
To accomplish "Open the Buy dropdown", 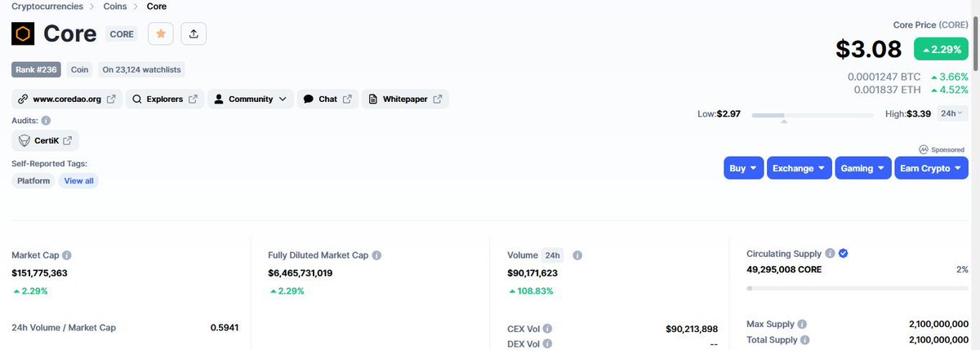I will pos(743,168).
